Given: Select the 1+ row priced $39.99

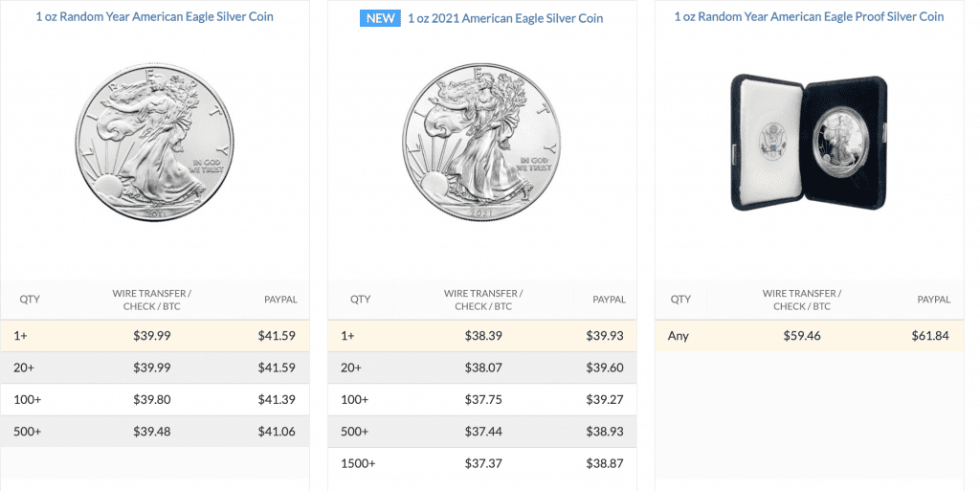Looking at the screenshot, I should click(x=155, y=335).
